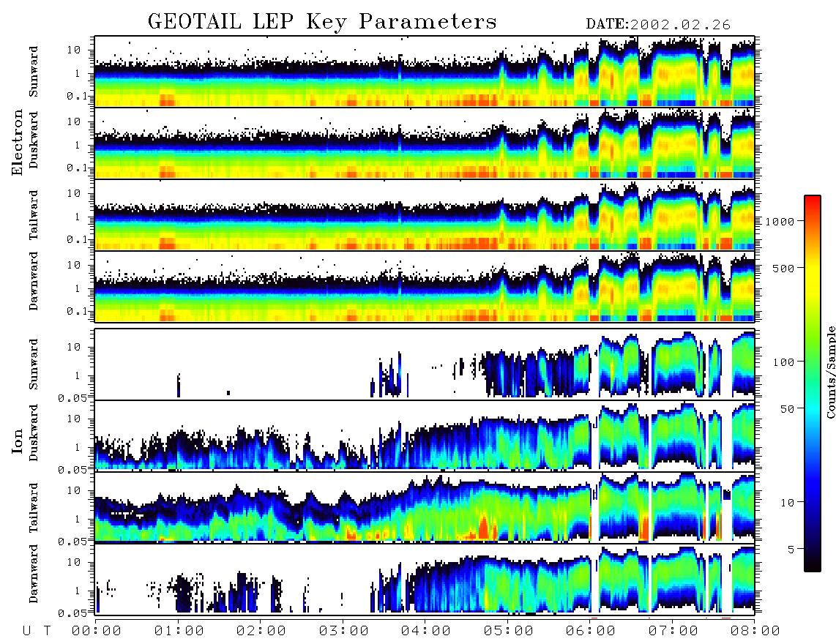Select the 50 color bar tick label

click(787, 409)
